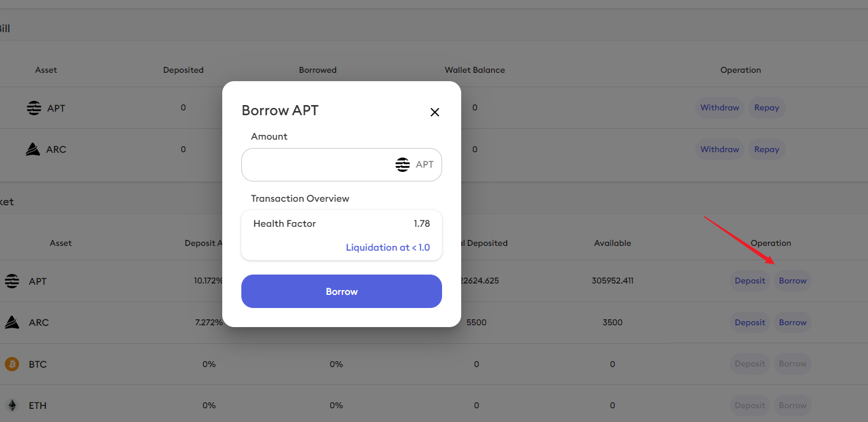The image size is (868, 422).
Task: Borrow from the ARC market row
Action: [793, 322]
